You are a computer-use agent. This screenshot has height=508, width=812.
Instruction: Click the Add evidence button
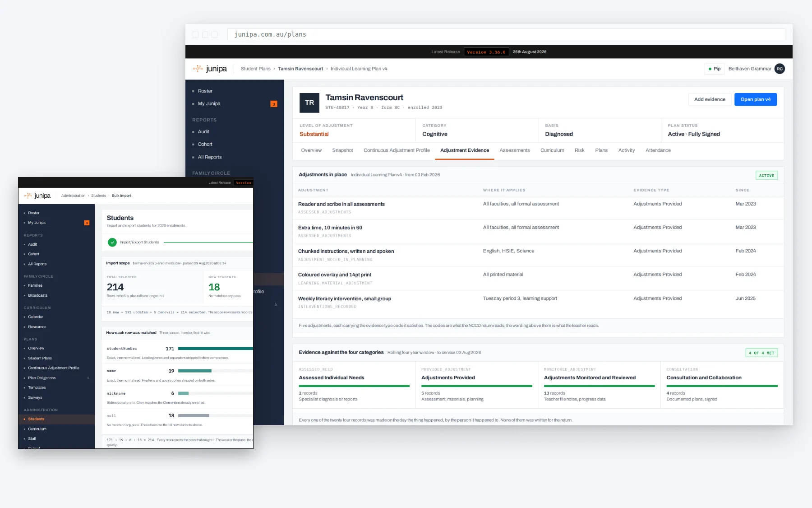click(710, 99)
